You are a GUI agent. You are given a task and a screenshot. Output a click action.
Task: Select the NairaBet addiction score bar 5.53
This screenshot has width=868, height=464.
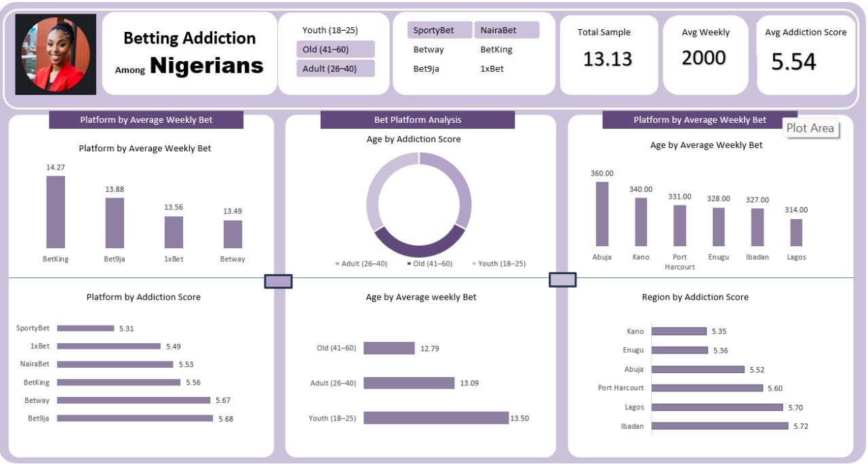pyautogui.click(x=115, y=364)
